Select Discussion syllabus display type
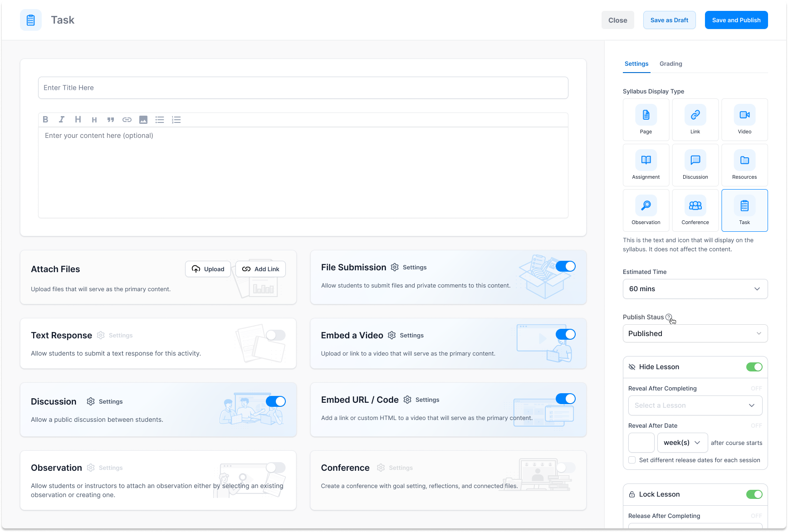The image size is (788, 532). 695,165
